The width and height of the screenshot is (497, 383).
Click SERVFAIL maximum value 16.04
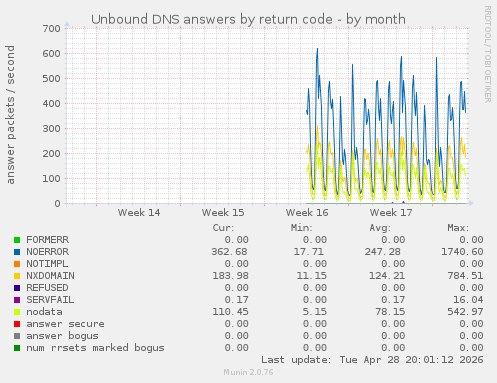click(468, 300)
